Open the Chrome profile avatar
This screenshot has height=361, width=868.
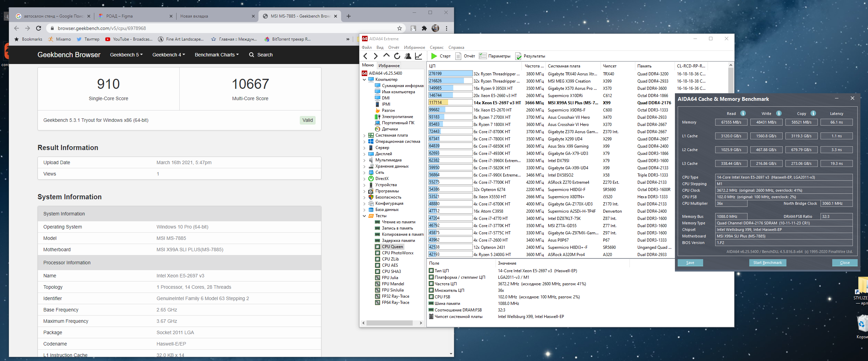(435, 28)
